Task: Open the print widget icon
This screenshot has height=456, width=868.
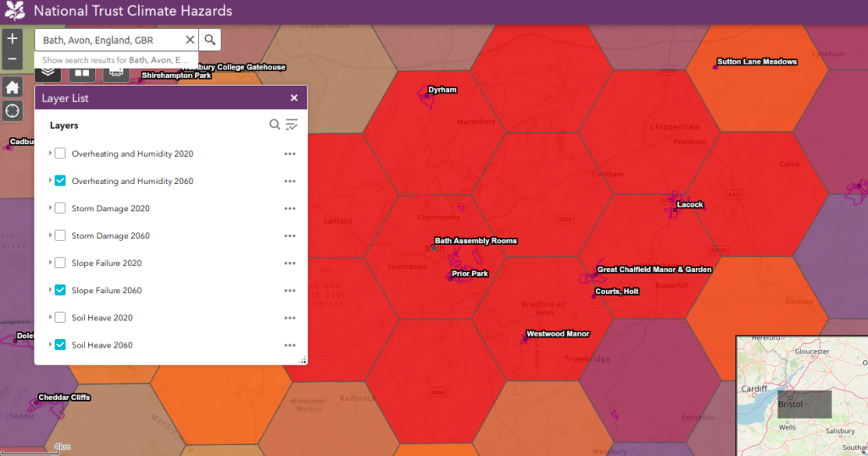Action: click(x=116, y=73)
